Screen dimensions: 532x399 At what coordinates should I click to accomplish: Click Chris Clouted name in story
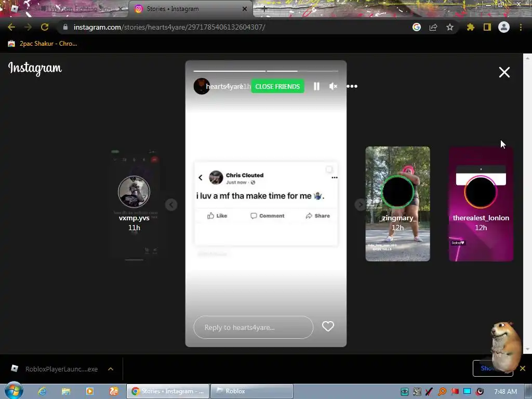click(x=245, y=175)
